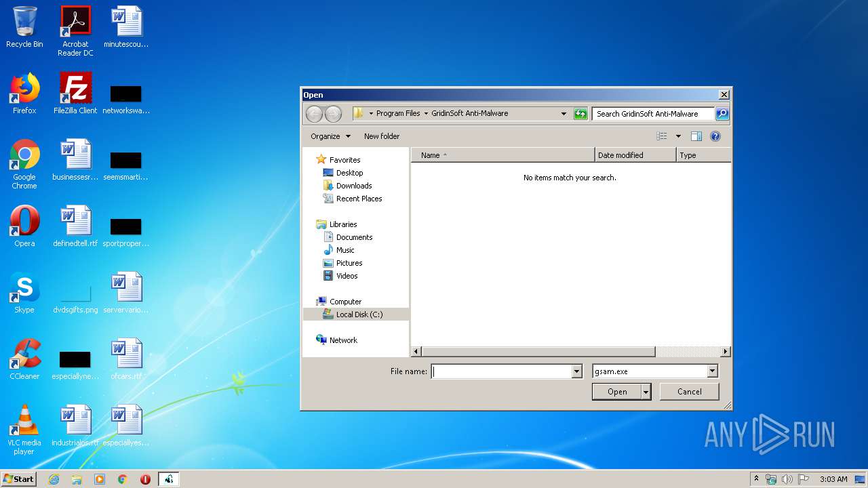
Task: Click the breadcrumb root arrow before Program Files
Action: click(x=371, y=114)
